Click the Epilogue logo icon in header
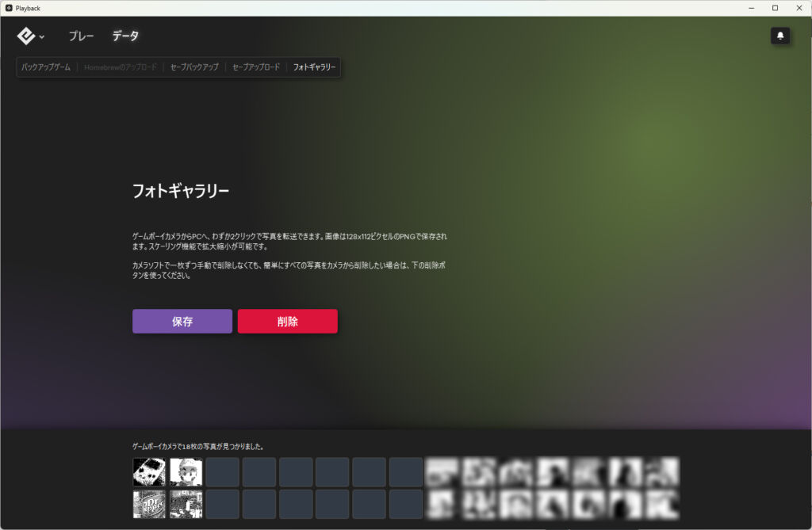 [x=26, y=36]
